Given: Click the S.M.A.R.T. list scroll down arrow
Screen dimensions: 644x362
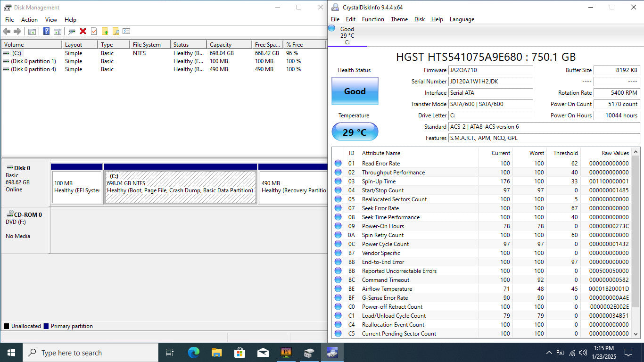Looking at the screenshot, I should click(636, 334).
